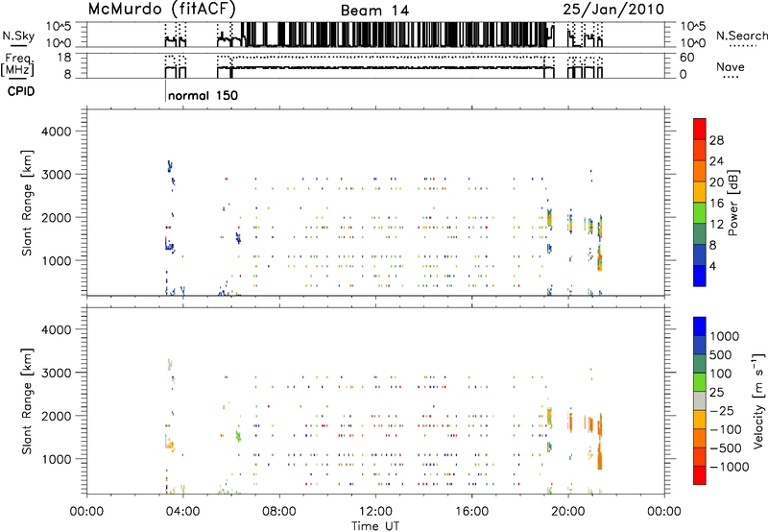Select the -500 label on Velocity colorbar
This screenshot has width=768, height=532.
click(x=725, y=448)
